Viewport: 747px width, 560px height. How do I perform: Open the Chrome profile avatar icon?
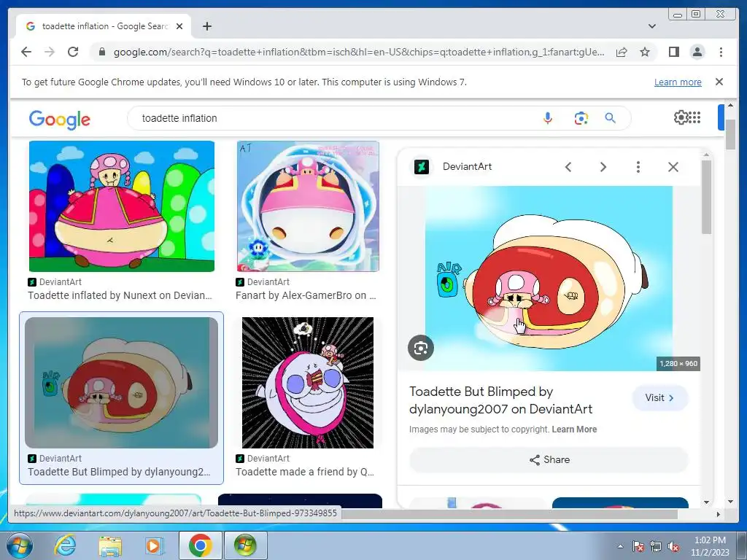697,52
